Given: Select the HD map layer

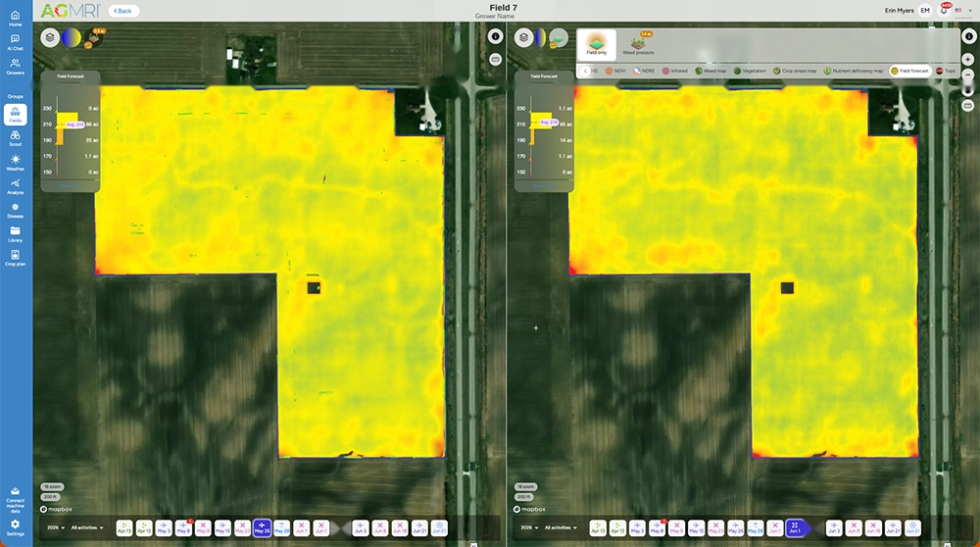Looking at the screenshot, I should [x=595, y=71].
